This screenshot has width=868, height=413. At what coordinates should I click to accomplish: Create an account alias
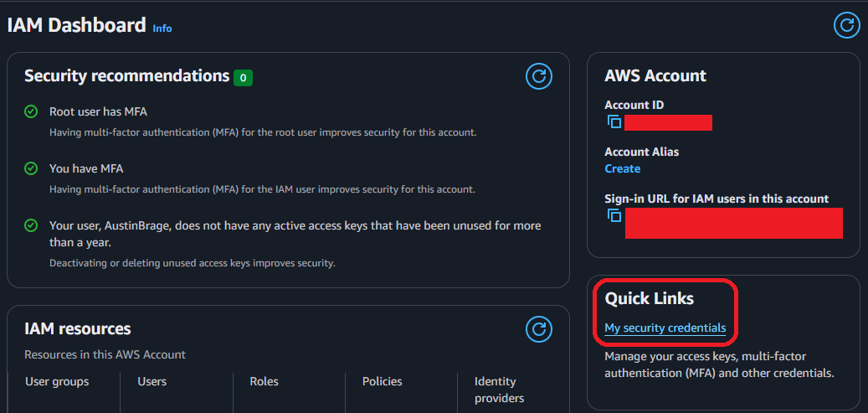[622, 168]
